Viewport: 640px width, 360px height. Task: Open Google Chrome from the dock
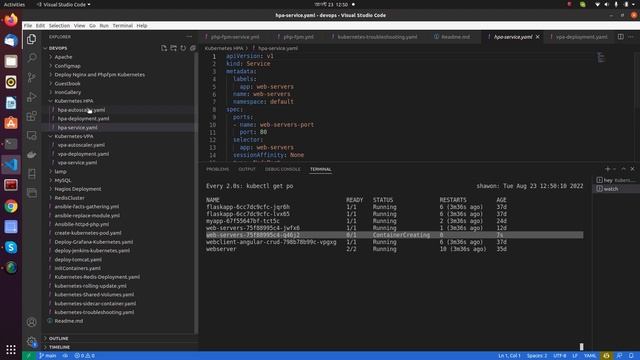click(x=11, y=206)
